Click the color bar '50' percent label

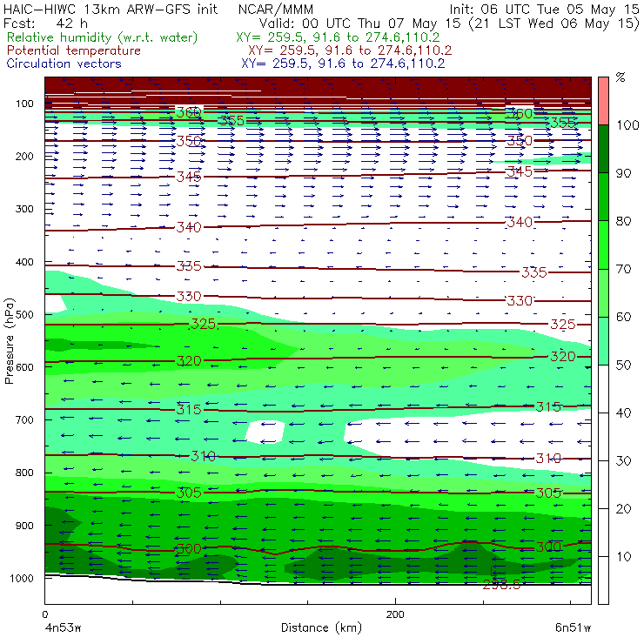point(623,365)
